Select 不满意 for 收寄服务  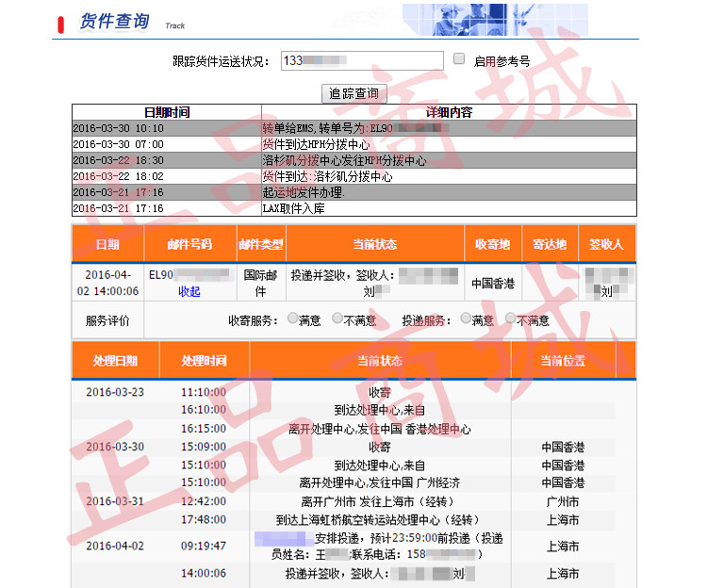click(x=337, y=318)
